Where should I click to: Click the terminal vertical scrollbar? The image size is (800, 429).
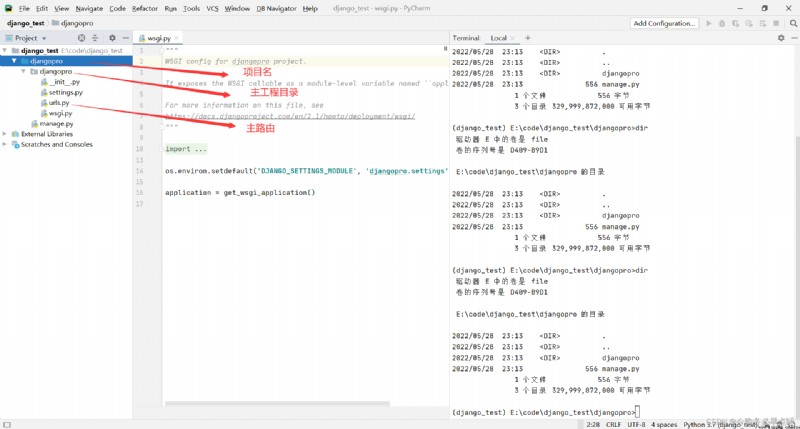(796, 278)
